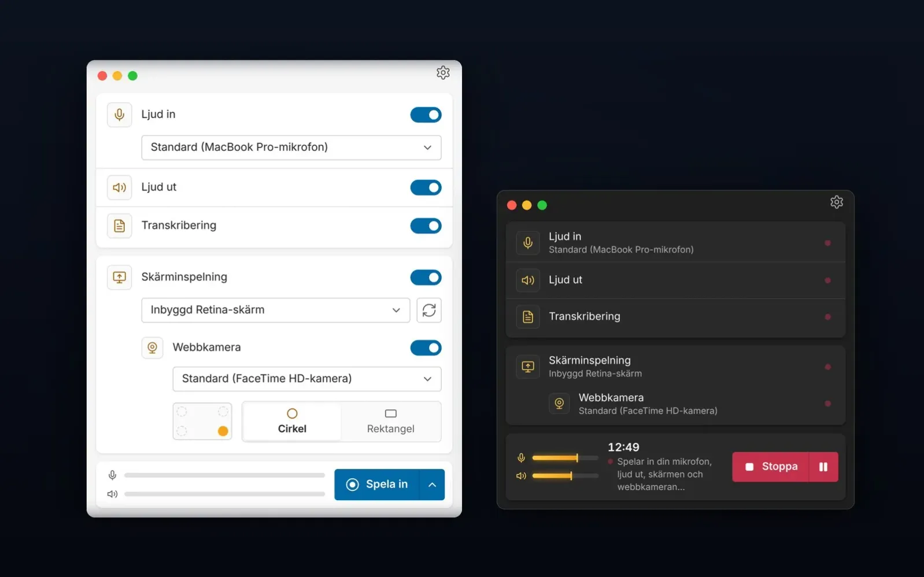The image size is (924, 577).
Task: Click Skärminspelning screen icon in light window
Action: (x=119, y=277)
